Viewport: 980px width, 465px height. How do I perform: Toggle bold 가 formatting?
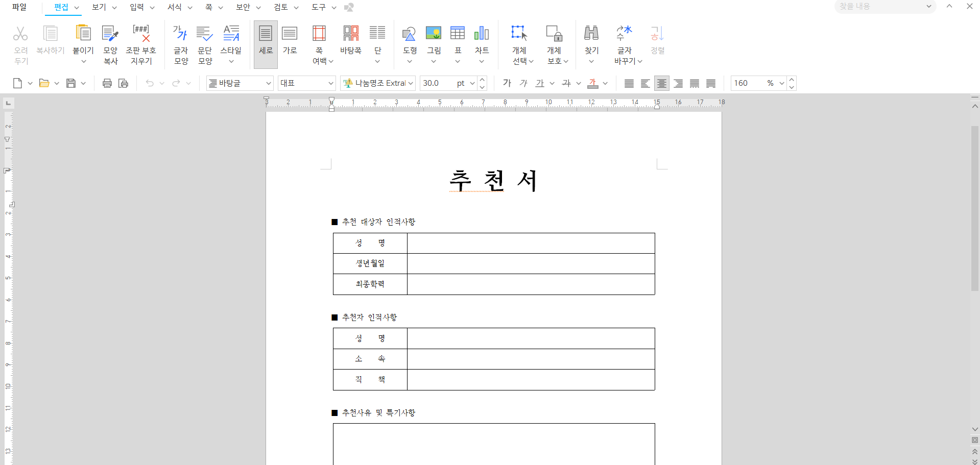pyautogui.click(x=507, y=83)
